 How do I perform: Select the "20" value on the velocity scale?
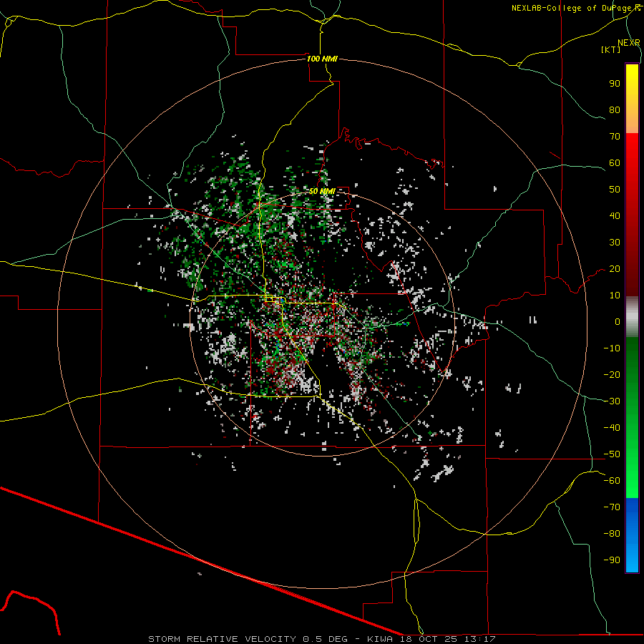615,269
